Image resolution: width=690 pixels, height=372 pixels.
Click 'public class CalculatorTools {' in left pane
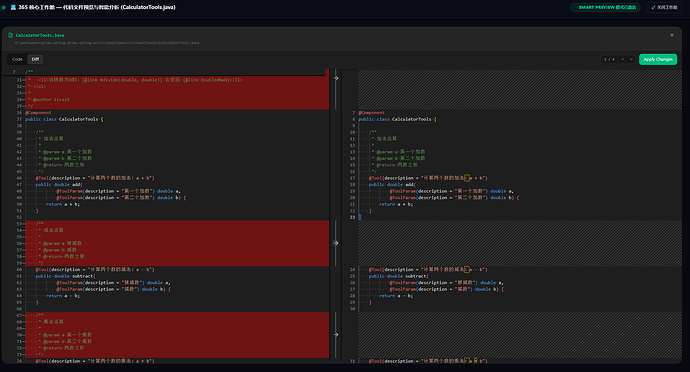tap(64, 119)
